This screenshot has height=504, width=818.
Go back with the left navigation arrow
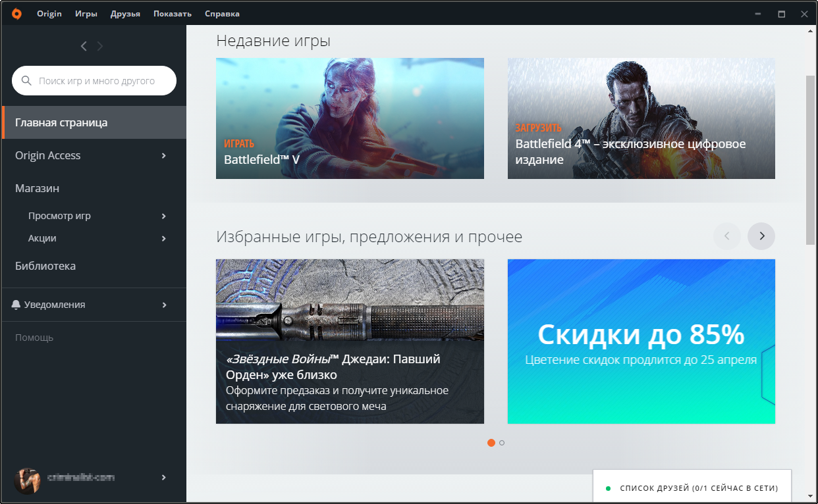tap(84, 46)
